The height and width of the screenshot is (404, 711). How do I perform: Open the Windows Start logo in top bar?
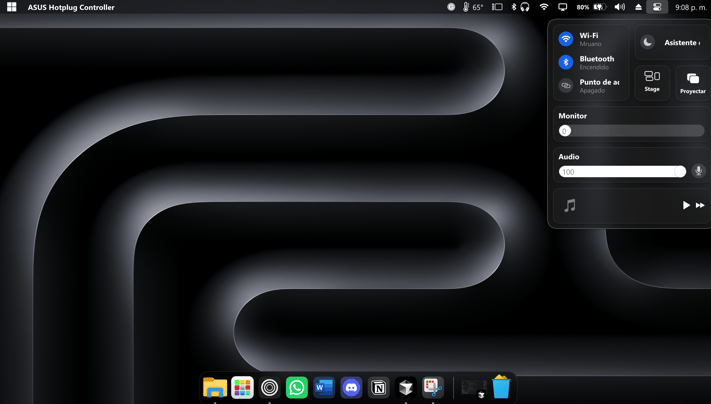[x=11, y=7]
